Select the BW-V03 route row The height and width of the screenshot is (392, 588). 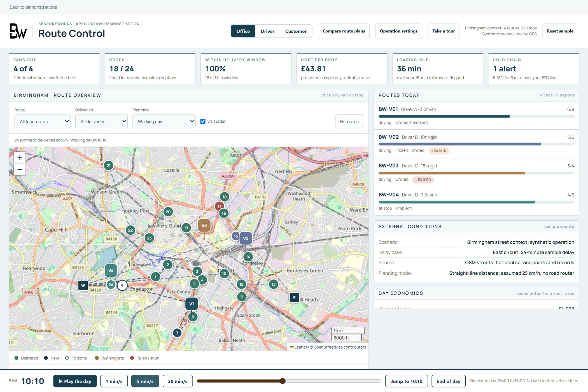coord(476,173)
